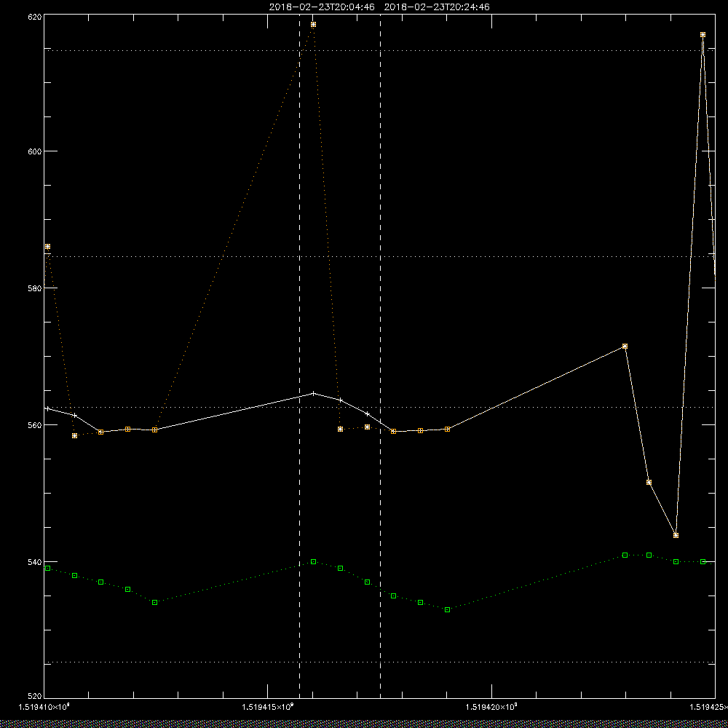Pick the green marker peak between the dashed lines

[x=313, y=562]
